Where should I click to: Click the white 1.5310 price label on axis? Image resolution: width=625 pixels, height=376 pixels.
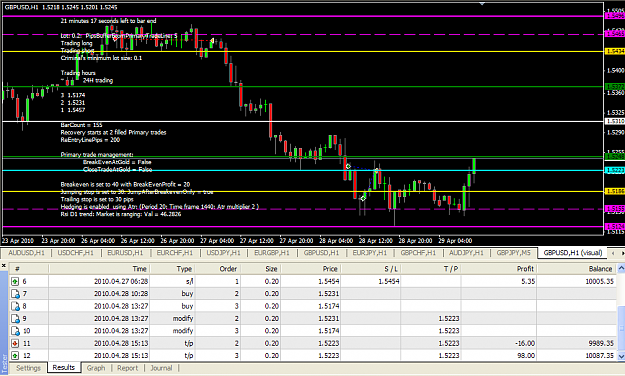pos(615,121)
